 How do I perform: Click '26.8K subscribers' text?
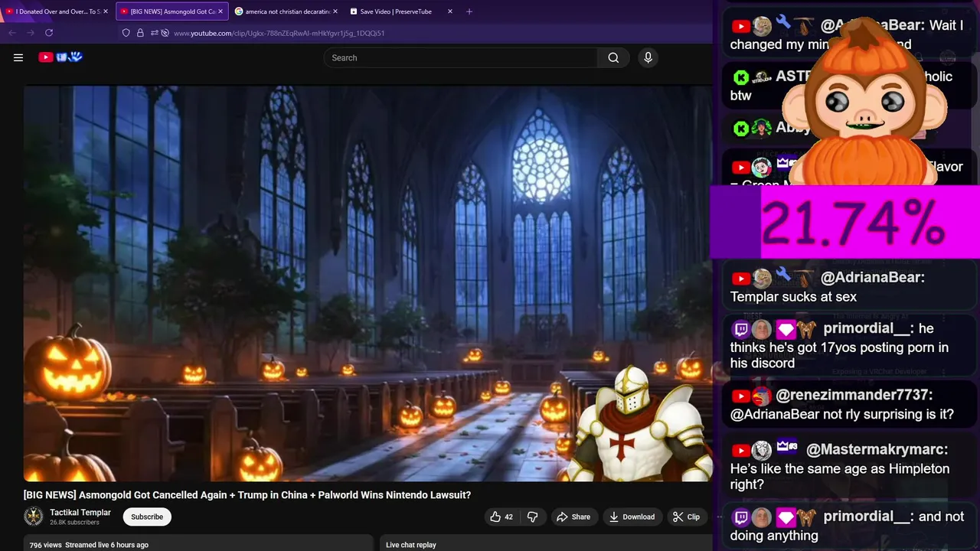pos(74,523)
